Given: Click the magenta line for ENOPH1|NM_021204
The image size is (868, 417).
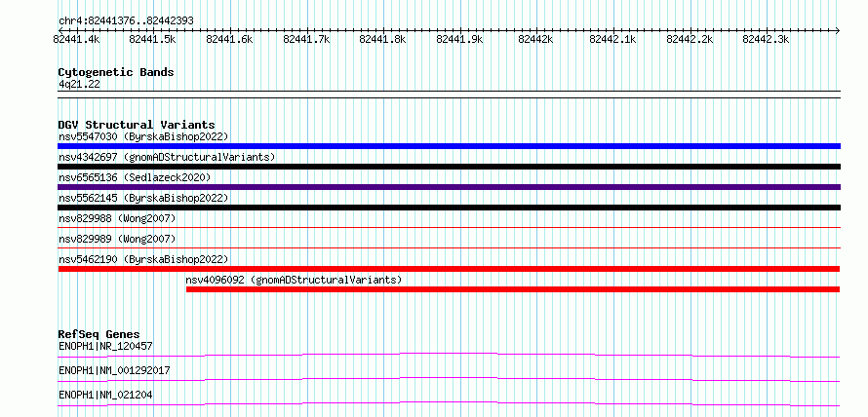Looking at the screenshot, I should [449, 403].
